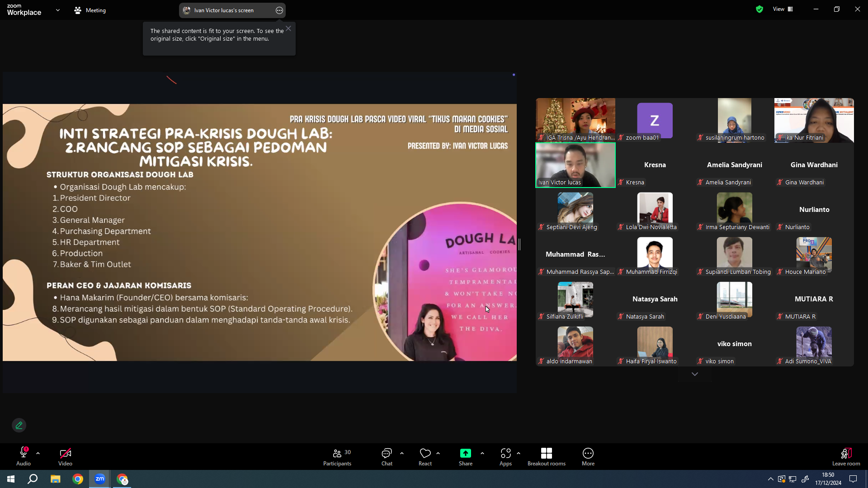Open the View layout menu

point(783,9)
